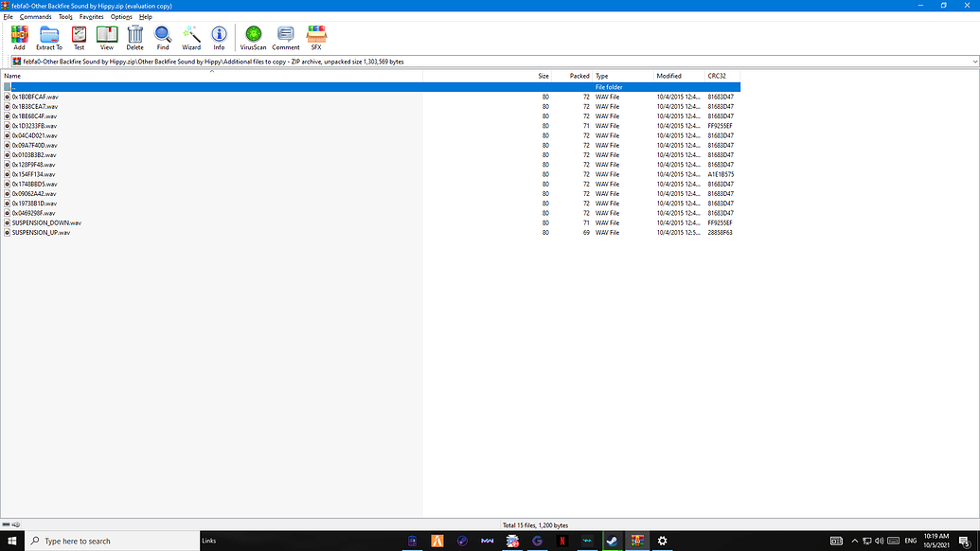
Task: Sort files by the Size column
Action: point(543,76)
